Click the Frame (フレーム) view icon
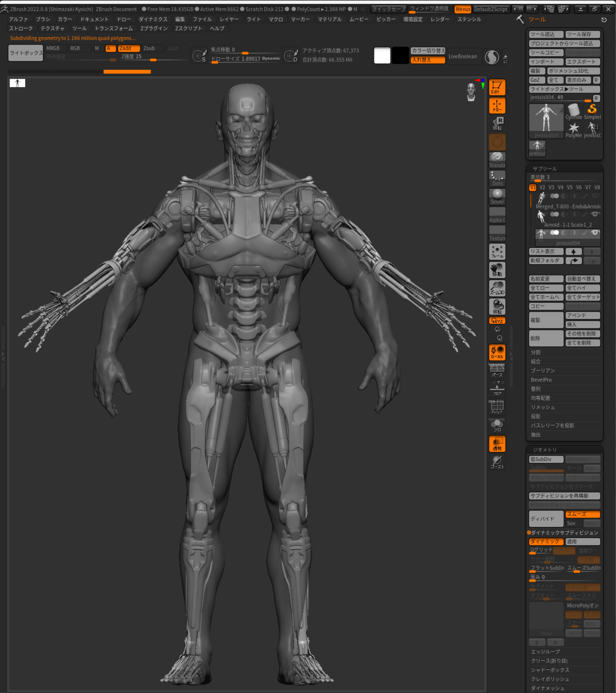This screenshot has width=616, height=693. (x=497, y=252)
